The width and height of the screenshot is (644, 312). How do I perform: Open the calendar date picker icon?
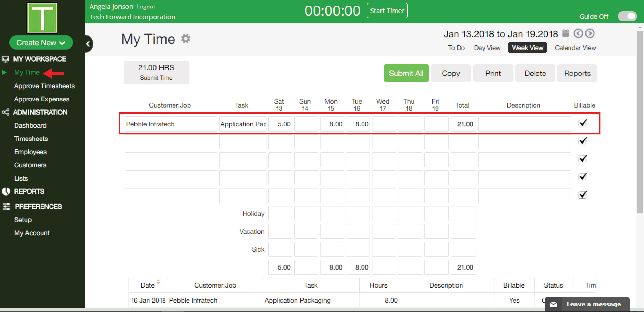click(565, 33)
